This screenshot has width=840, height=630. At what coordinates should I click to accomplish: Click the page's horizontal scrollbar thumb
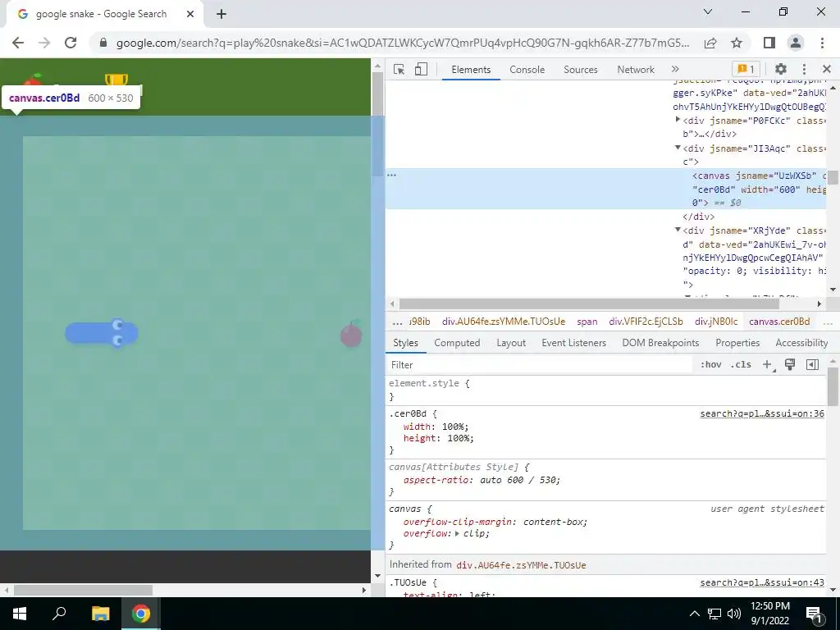pyautogui.click(x=83, y=591)
